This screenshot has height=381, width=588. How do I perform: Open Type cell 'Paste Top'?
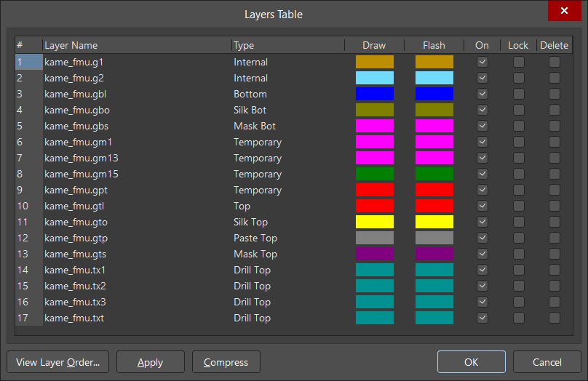(255, 238)
